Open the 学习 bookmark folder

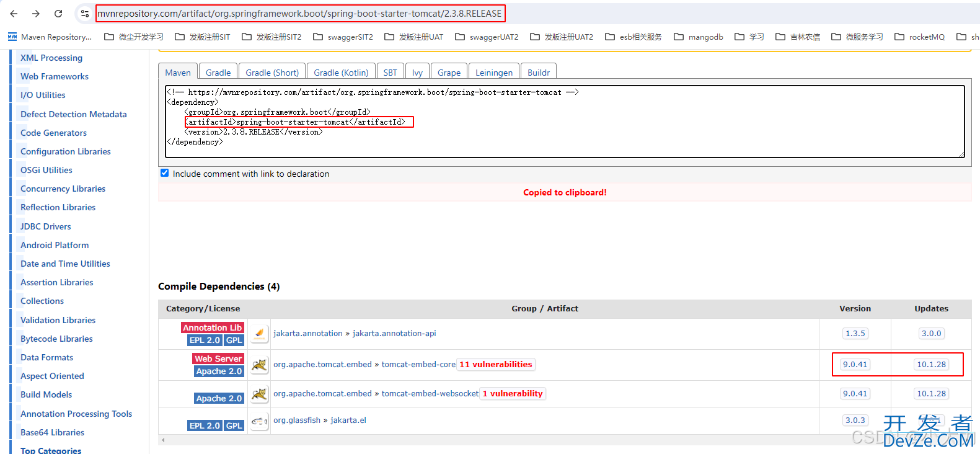[x=749, y=37]
